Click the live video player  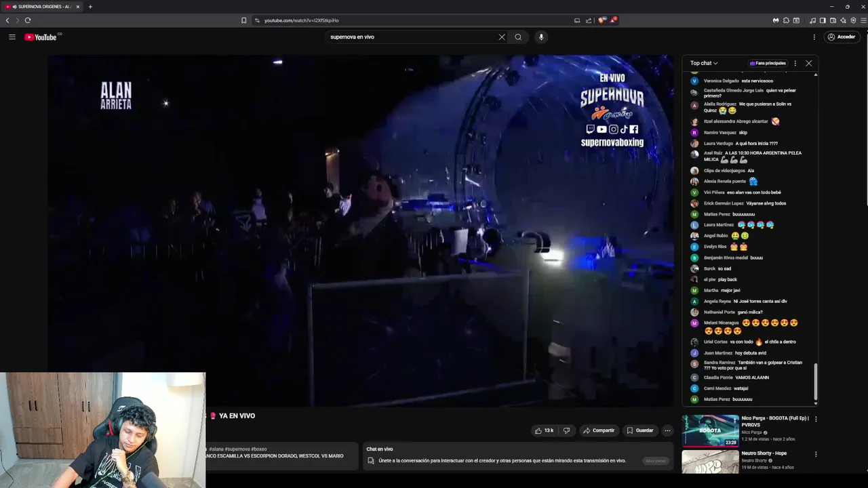(x=361, y=230)
